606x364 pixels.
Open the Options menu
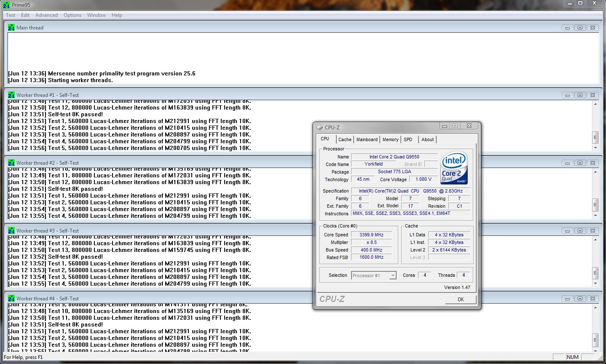(x=72, y=15)
